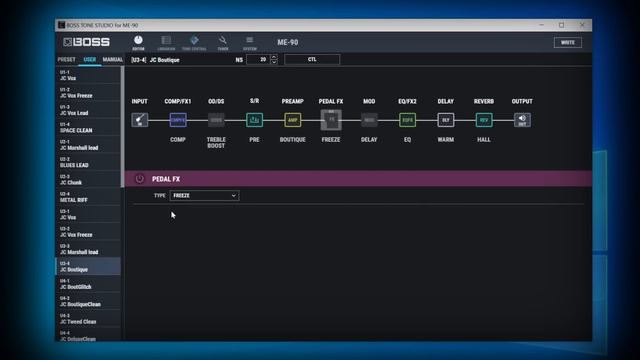Click the BOSS logo
The width and height of the screenshot is (640, 360).
click(x=87, y=42)
